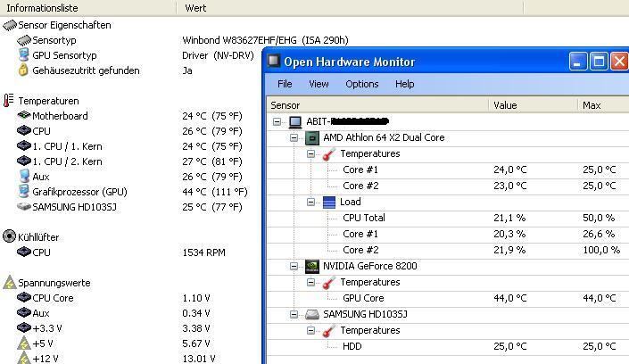Viewport: 629px width, 364px height.
Task: Click the thermometer icon under NVIDIA GeForce Temperatures
Action: pyautogui.click(x=329, y=283)
